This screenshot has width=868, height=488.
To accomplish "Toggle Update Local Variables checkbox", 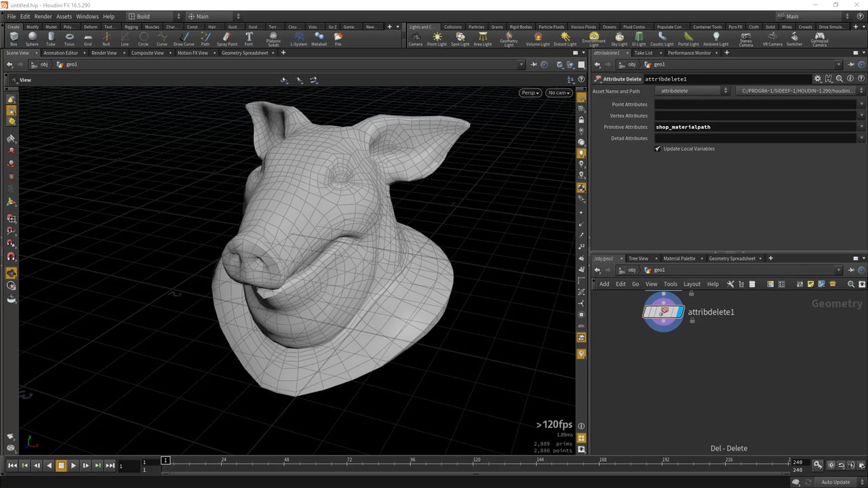I will [x=658, y=148].
